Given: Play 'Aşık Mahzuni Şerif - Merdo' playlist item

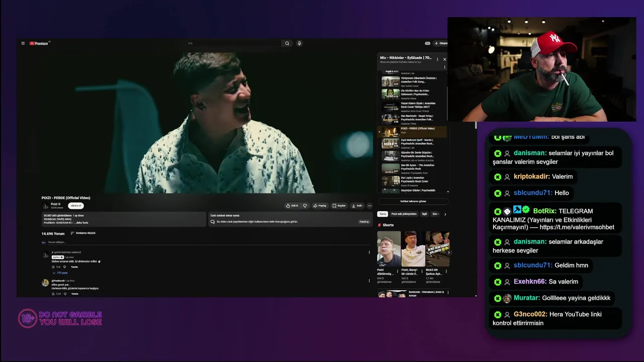Looking at the screenshot, I should (413, 144).
